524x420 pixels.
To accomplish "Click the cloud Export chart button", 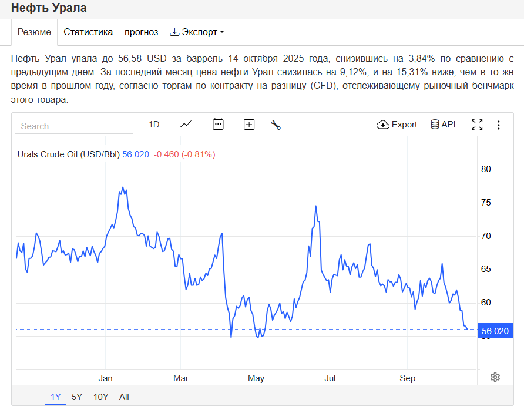I will [397, 125].
